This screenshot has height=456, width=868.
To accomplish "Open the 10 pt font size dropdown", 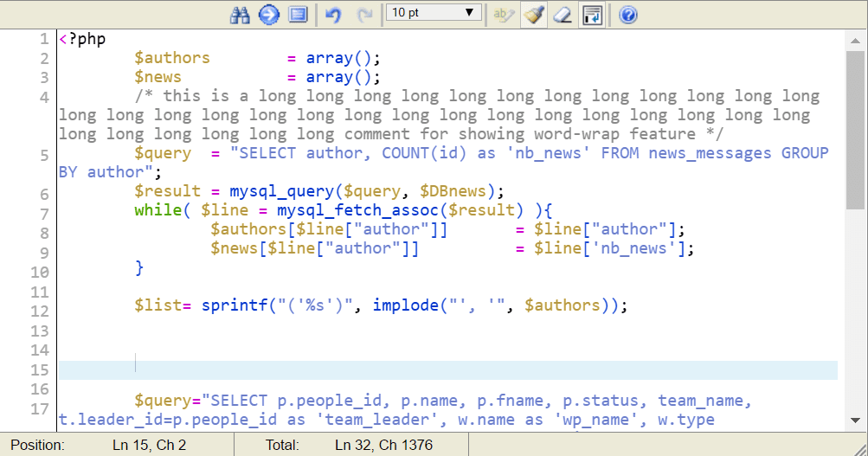I will click(x=434, y=13).
